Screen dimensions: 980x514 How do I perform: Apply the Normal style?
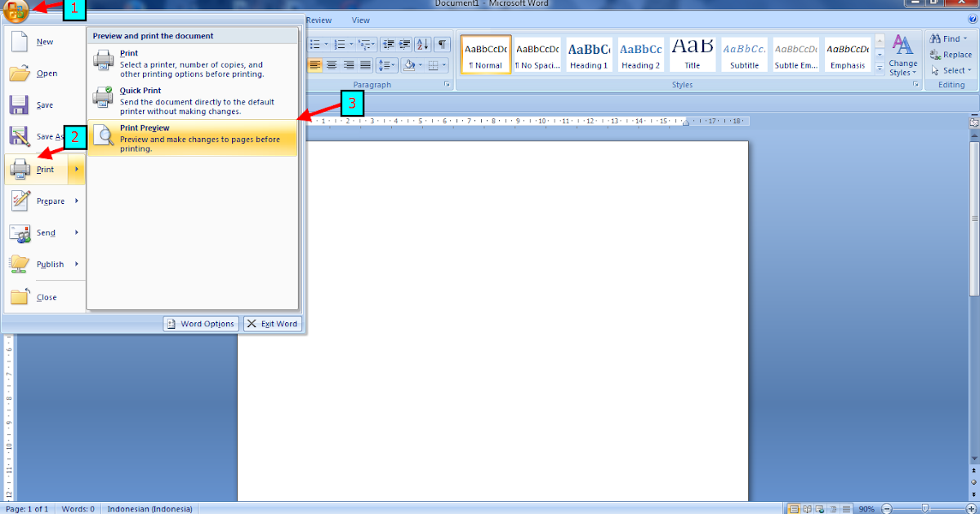486,54
